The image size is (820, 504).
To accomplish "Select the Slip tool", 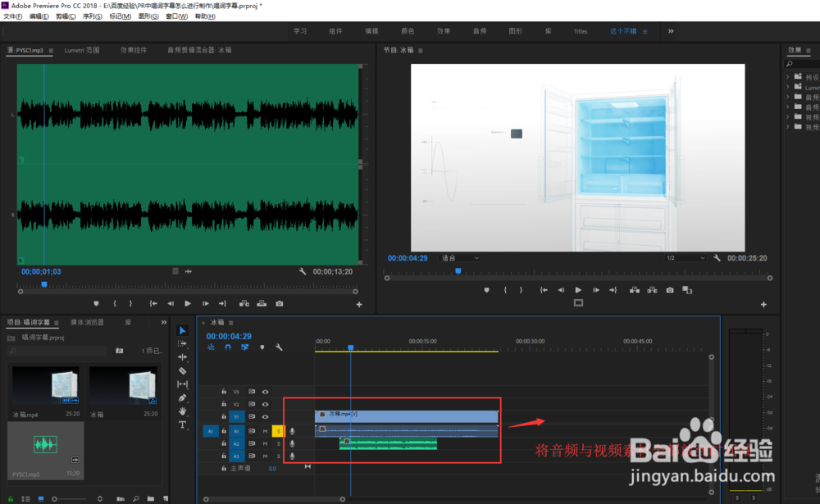I will click(x=183, y=384).
